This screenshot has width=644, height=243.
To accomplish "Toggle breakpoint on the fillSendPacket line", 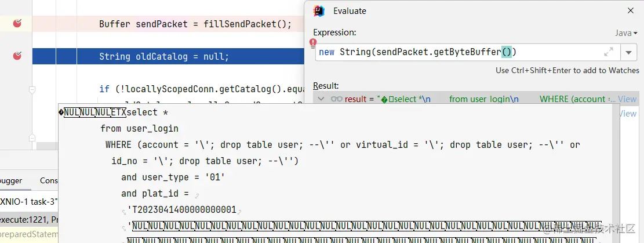I will click(x=17, y=23).
